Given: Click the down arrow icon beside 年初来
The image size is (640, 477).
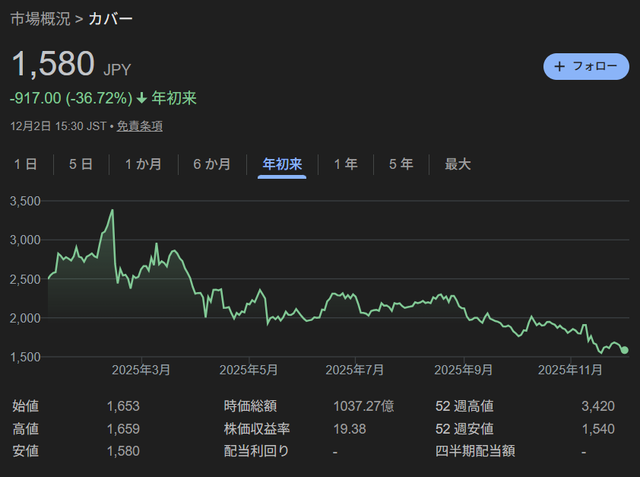Looking at the screenshot, I should [x=142, y=98].
